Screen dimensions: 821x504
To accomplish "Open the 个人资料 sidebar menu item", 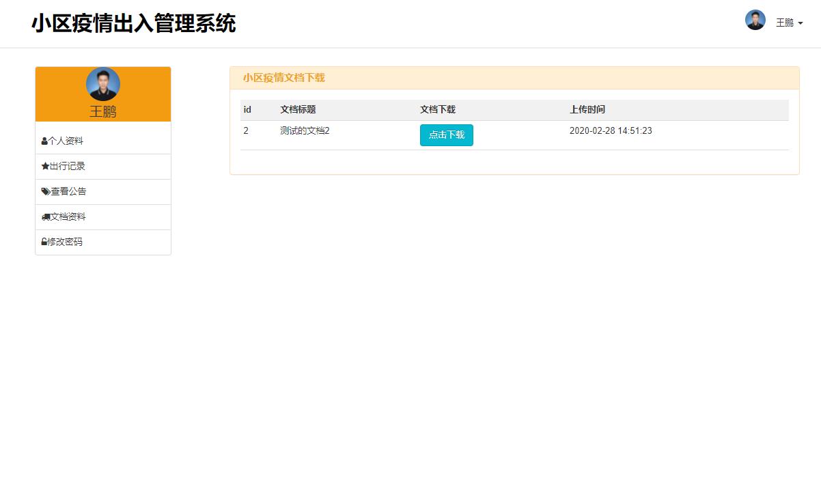I will tap(64, 141).
